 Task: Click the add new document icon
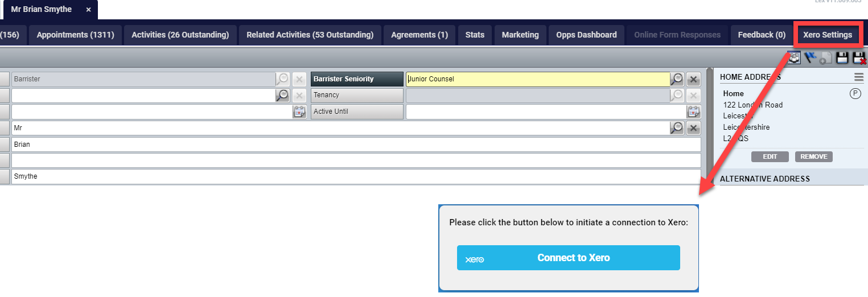pos(826,58)
